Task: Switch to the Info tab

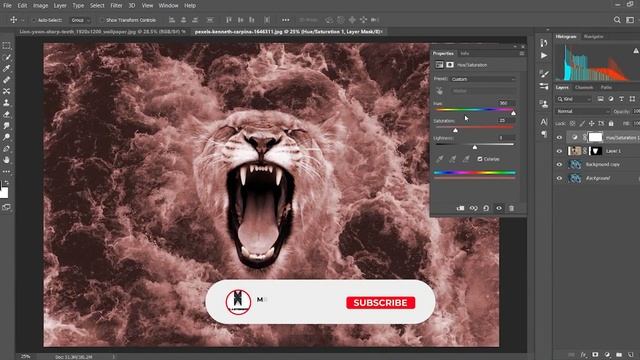Action: (464, 53)
